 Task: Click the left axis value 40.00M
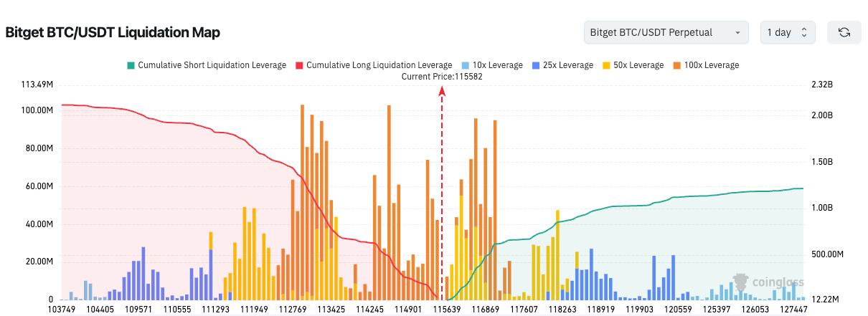tap(39, 224)
